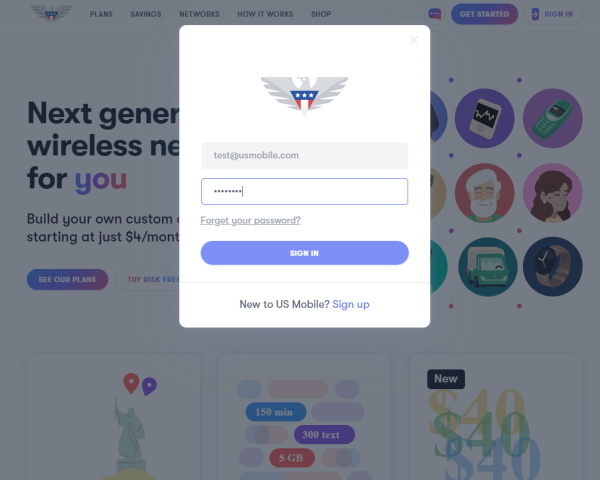Select the green delivery truck icon
600x480 pixels.
488,267
